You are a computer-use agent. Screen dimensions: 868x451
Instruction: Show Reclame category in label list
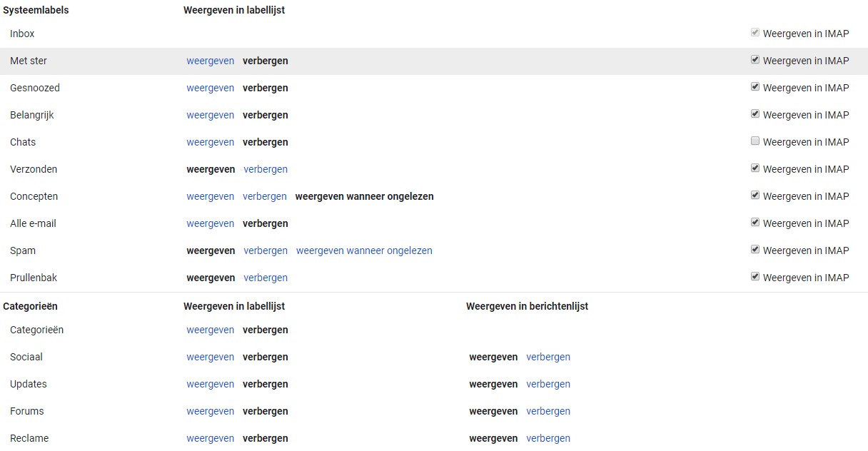211,438
